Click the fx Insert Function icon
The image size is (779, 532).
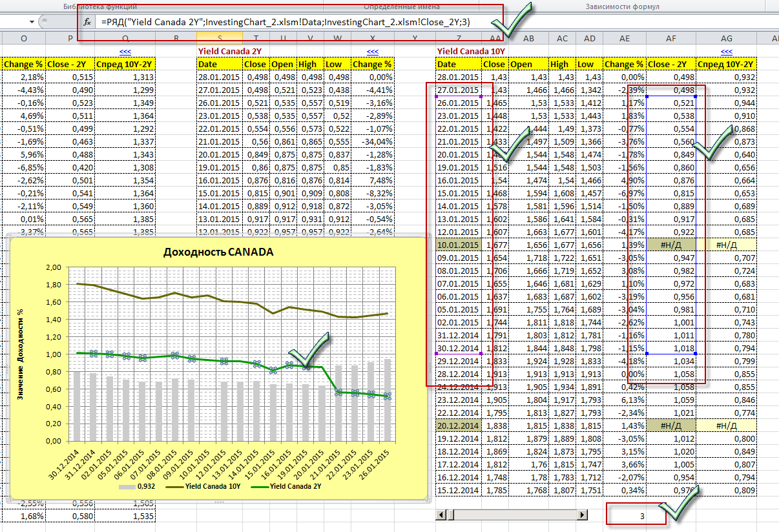pos(88,22)
